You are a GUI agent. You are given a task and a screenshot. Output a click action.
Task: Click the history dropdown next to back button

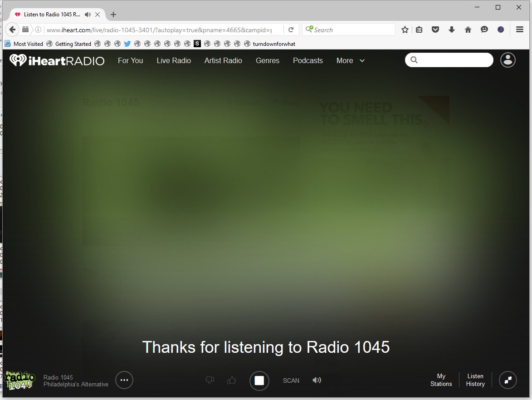25,30
